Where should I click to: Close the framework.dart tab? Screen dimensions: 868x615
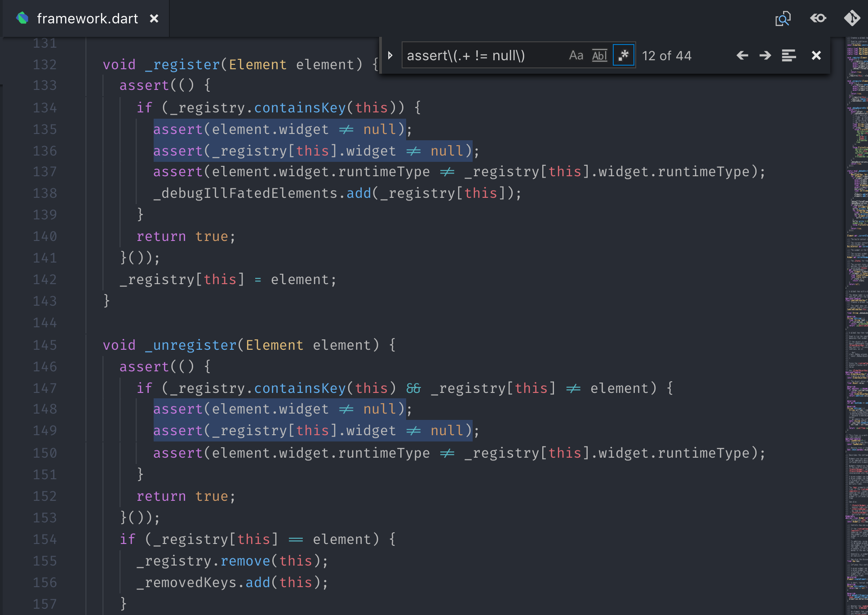pos(154,18)
